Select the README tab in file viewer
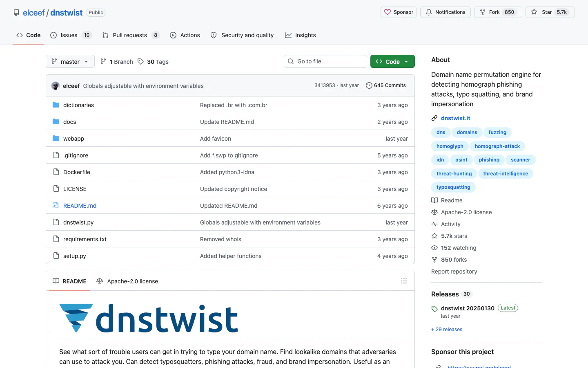 [x=69, y=281]
